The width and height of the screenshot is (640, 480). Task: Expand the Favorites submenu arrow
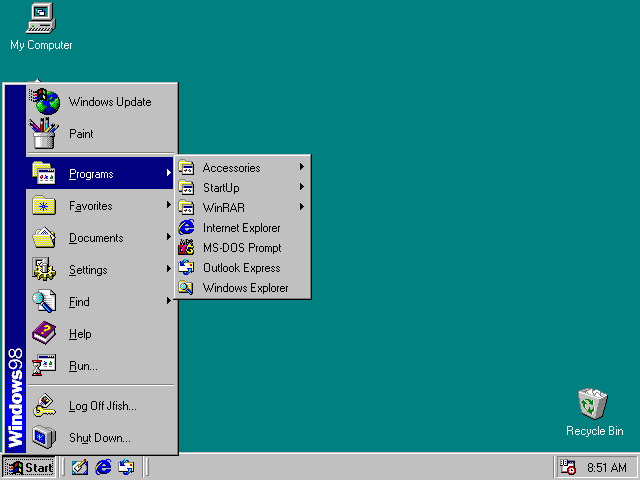[x=168, y=204]
